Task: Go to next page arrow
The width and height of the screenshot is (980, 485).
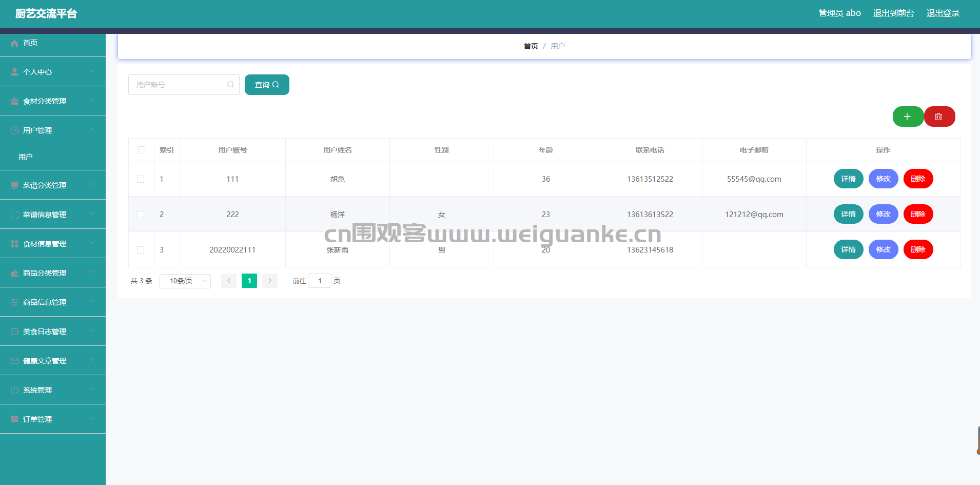Action: (x=270, y=281)
